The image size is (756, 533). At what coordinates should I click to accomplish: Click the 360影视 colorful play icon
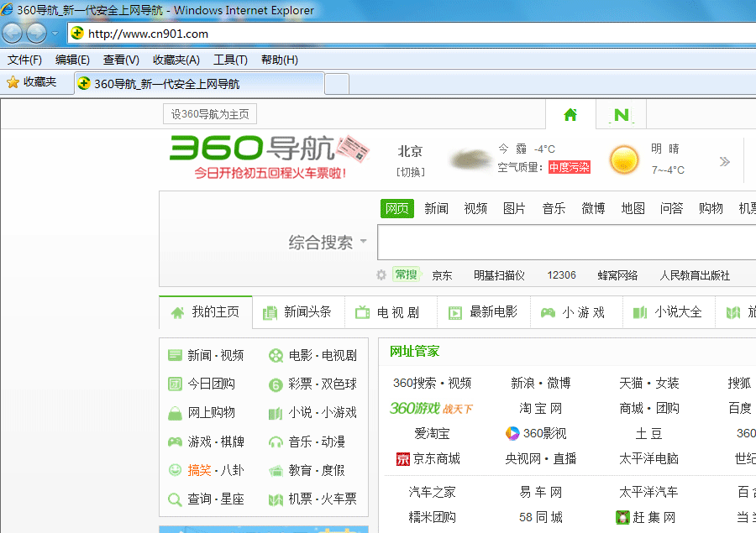(512, 433)
